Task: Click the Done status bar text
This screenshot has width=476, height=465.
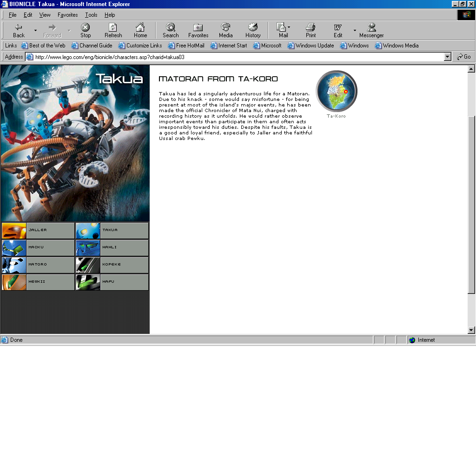Action: tap(16, 340)
